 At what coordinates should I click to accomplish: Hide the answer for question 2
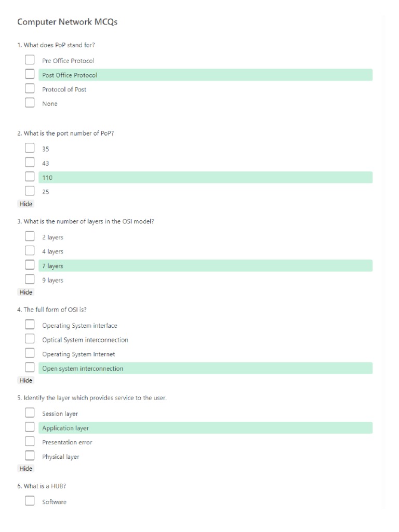pos(26,204)
